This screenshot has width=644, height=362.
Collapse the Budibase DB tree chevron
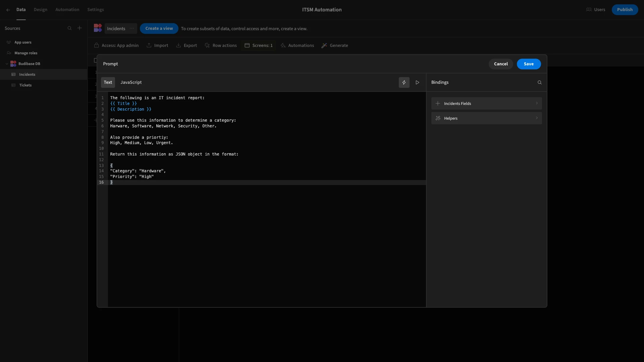tap(7, 64)
